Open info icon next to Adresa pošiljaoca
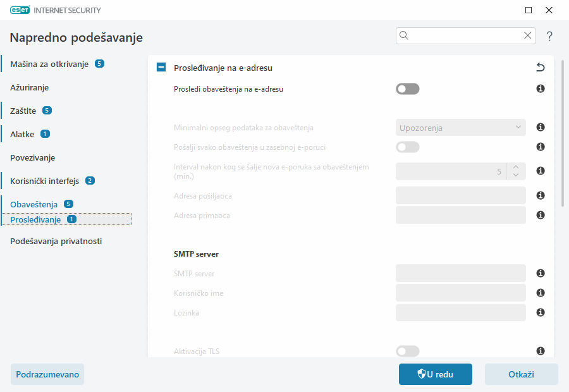The height and width of the screenshot is (392, 569). (x=541, y=196)
